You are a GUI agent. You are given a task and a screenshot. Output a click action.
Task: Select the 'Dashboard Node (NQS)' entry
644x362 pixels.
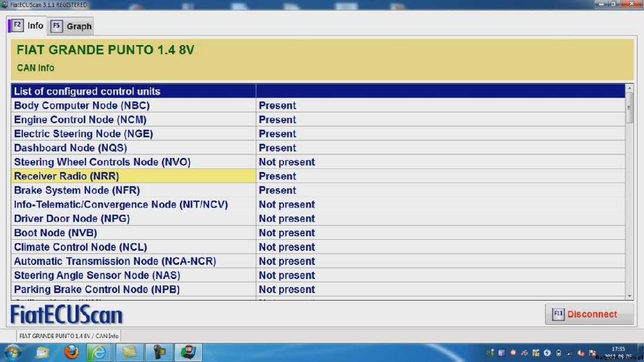click(x=133, y=148)
